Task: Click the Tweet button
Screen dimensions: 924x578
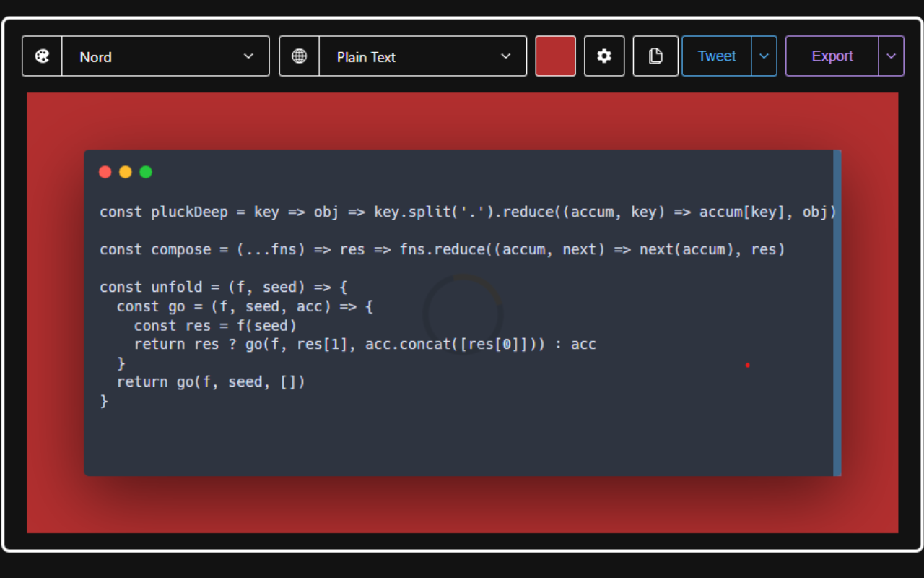Action: pos(716,56)
